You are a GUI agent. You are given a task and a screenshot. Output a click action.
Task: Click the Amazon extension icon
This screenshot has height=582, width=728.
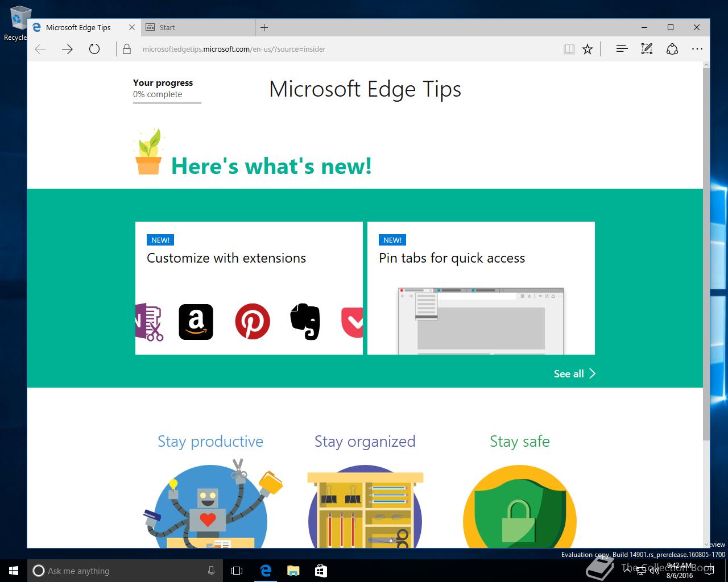point(196,322)
